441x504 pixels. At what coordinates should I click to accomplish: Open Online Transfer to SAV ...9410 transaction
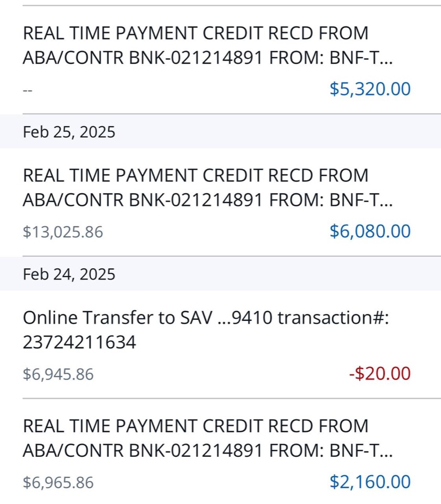click(220, 344)
